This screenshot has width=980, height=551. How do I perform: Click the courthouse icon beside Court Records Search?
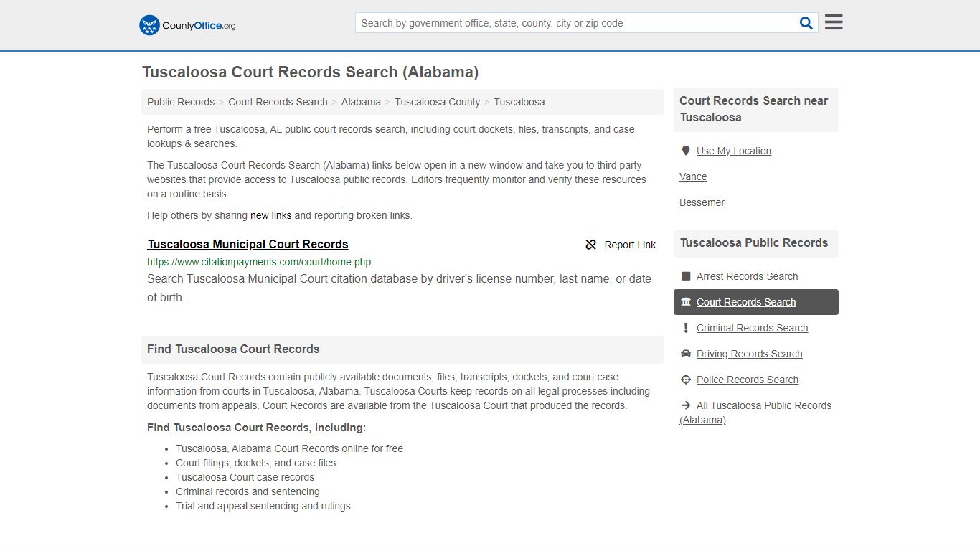686,302
